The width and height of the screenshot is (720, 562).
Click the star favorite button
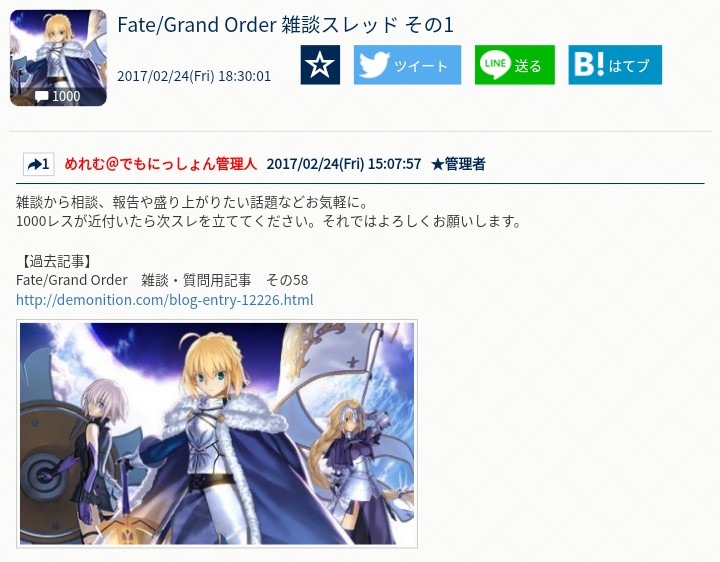coord(320,65)
